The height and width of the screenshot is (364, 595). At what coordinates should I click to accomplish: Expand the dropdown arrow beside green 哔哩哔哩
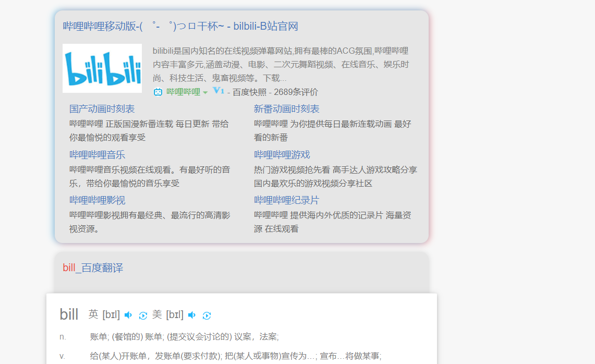coord(205,93)
